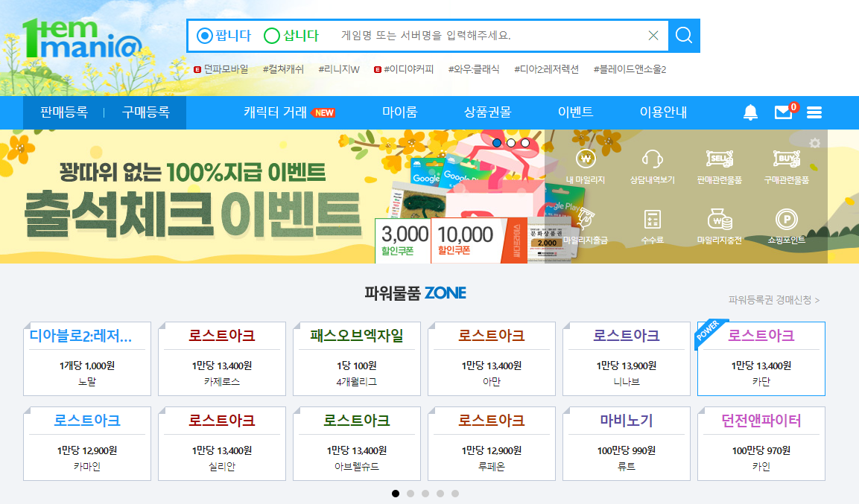Open the hamburger full menu icon
Screen dimensions: 859x504
(x=814, y=112)
